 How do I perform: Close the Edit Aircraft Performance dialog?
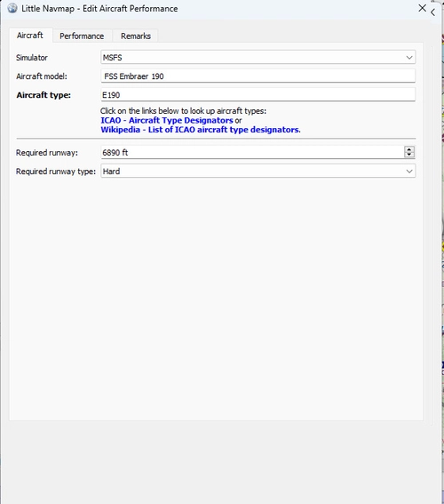[x=423, y=8]
